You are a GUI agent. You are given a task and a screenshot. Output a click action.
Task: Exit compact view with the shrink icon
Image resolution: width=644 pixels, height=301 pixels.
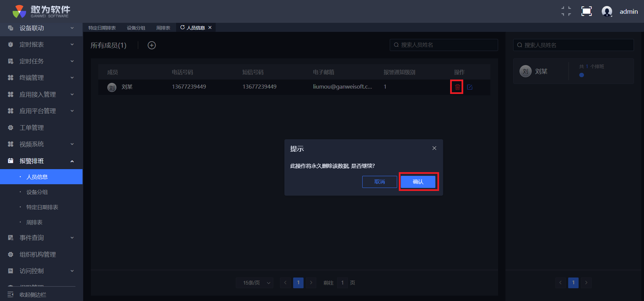(566, 11)
